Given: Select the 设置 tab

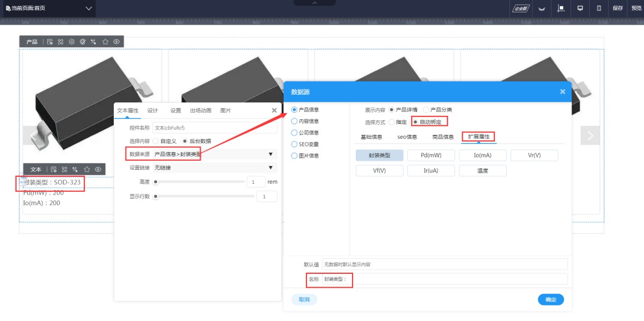Looking at the screenshot, I should (x=175, y=110).
